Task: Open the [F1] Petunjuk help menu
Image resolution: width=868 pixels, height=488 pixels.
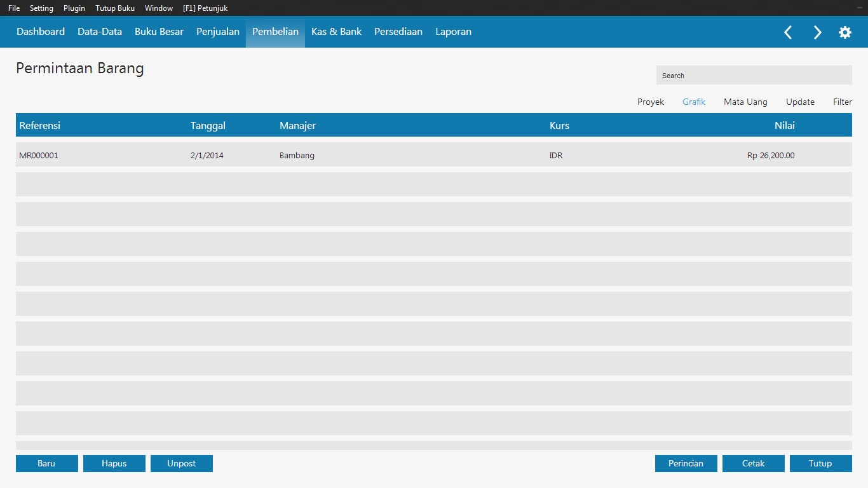Action: pos(205,8)
